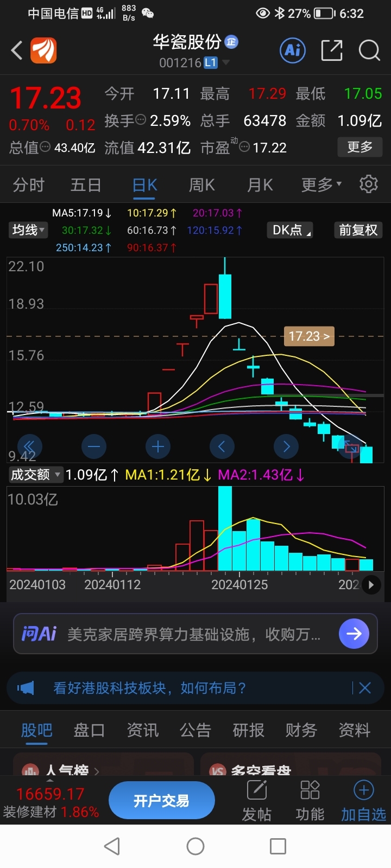This screenshot has width=391, height=868.
Task: Tap the orange Eastmoney app logo
Action: [43, 50]
